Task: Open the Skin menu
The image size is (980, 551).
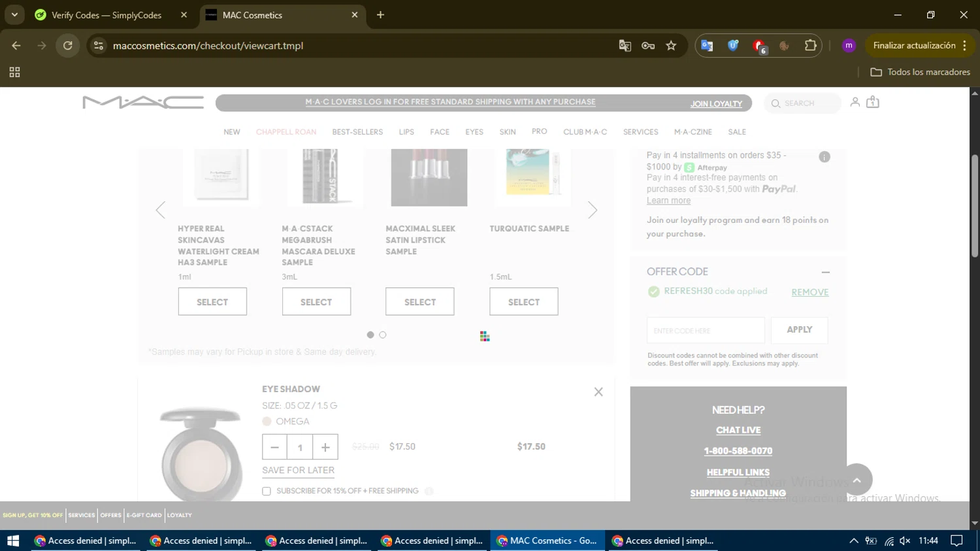Action: click(x=508, y=132)
